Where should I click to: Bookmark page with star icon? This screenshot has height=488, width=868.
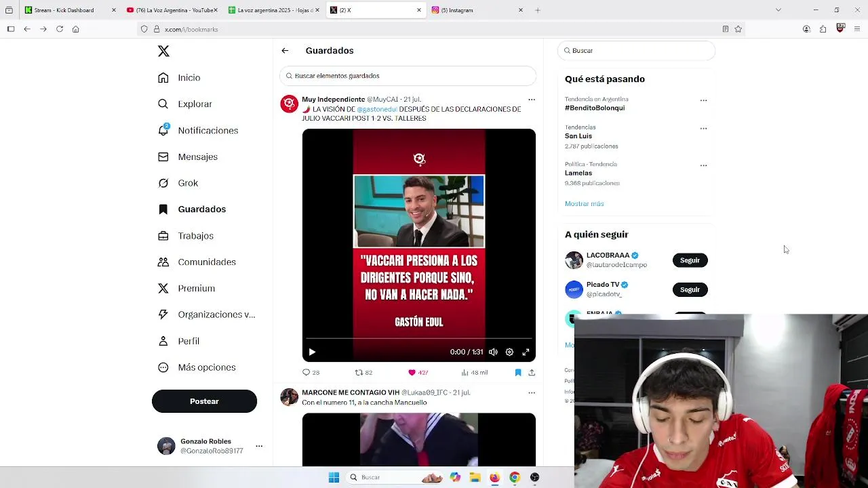738,29
